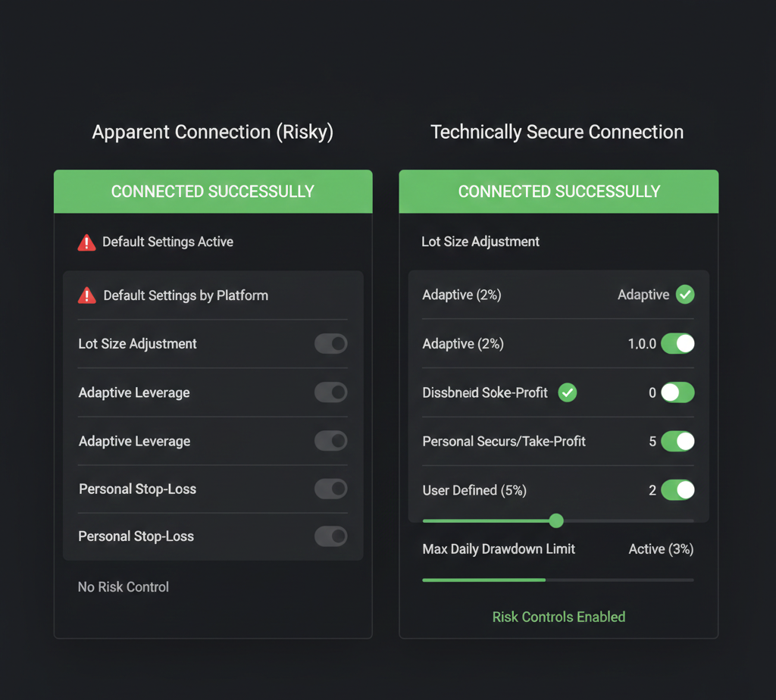Image resolution: width=776 pixels, height=700 pixels.
Task: Click the Max Daily Drawdown Limit progress bar
Action: [558, 580]
